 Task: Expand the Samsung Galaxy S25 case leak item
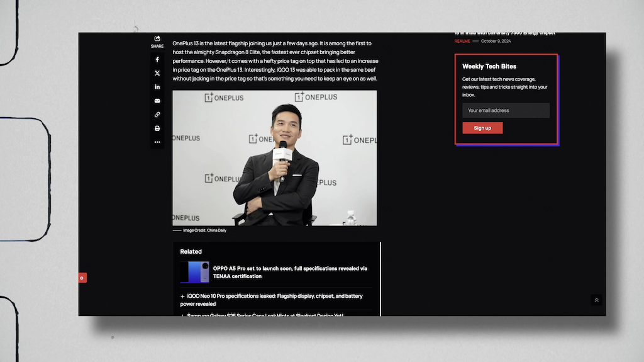pyautogui.click(x=182, y=315)
